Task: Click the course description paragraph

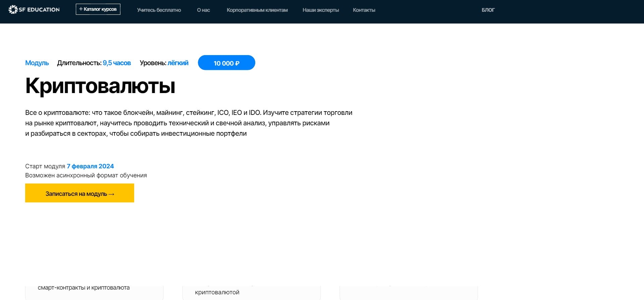Action: pyautogui.click(x=189, y=123)
